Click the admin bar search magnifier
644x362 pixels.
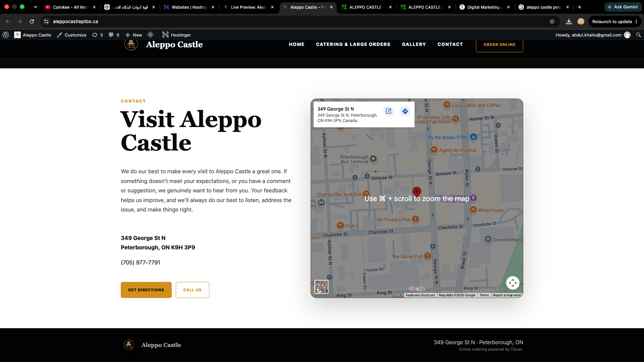click(x=639, y=35)
